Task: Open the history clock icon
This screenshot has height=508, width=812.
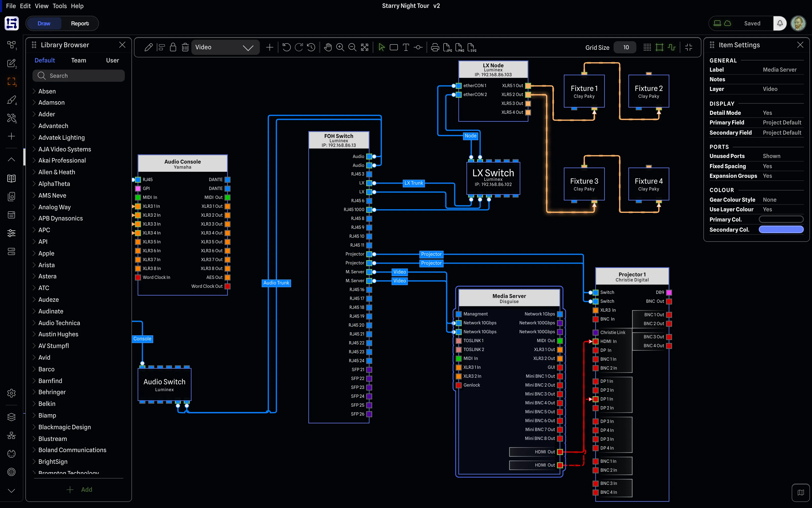Action: coord(311,47)
